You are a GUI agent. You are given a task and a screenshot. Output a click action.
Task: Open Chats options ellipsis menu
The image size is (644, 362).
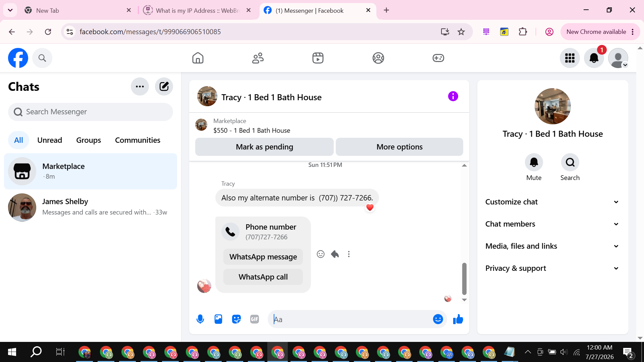[140, 86]
